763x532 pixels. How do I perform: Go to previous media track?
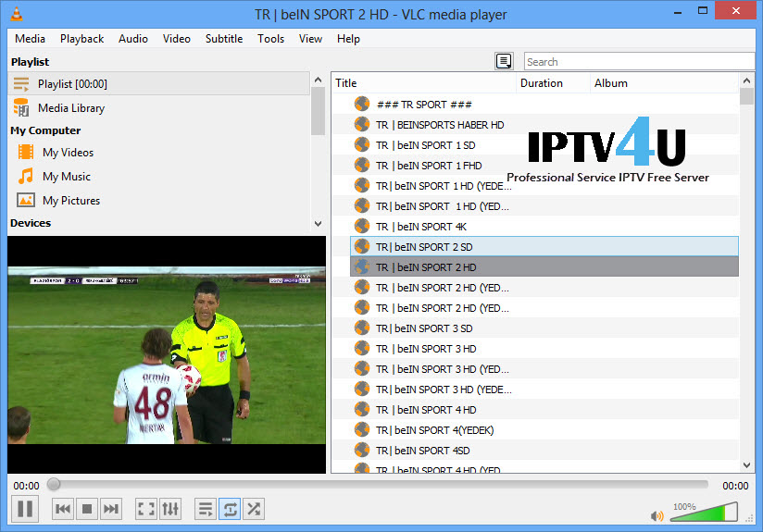point(63,509)
